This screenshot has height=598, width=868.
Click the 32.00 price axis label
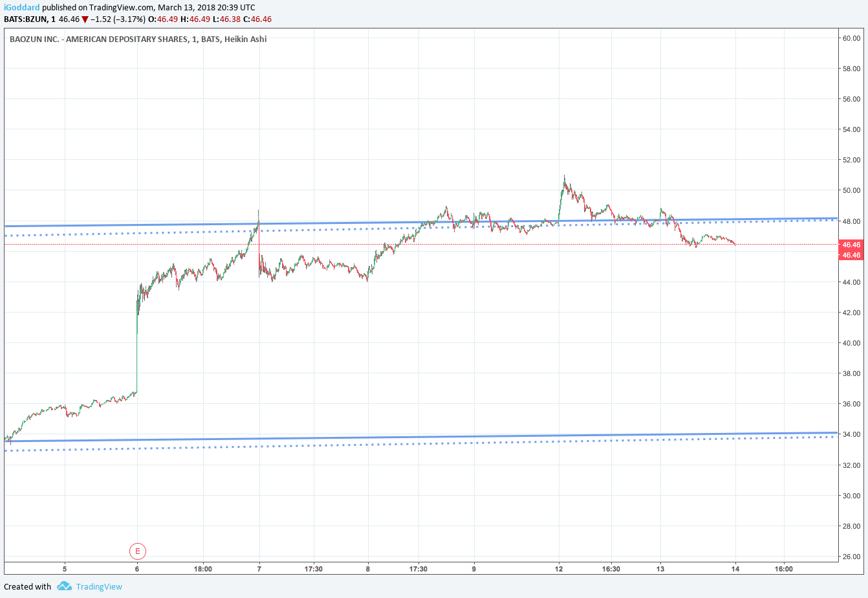pyautogui.click(x=851, y=465)
